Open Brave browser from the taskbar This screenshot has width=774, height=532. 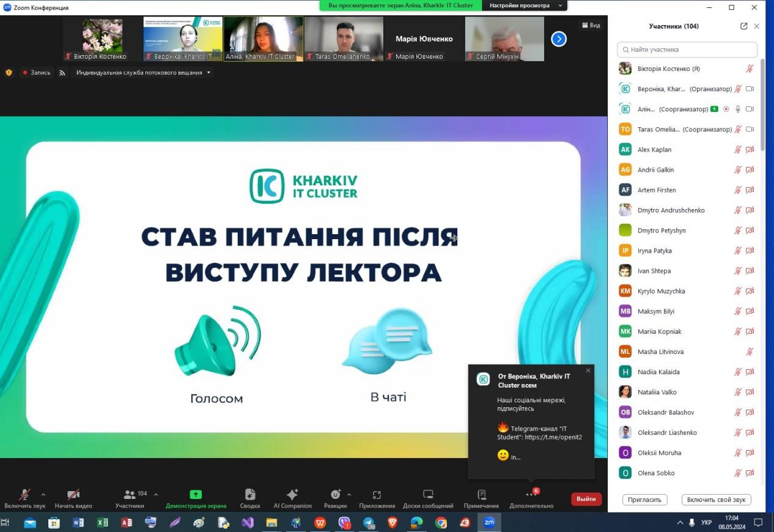pos(393,523)
